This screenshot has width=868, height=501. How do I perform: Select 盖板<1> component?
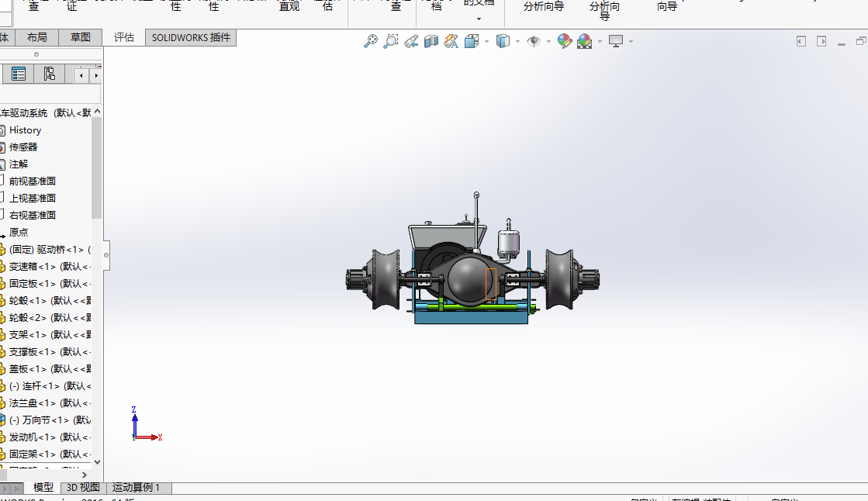(46, 368)
